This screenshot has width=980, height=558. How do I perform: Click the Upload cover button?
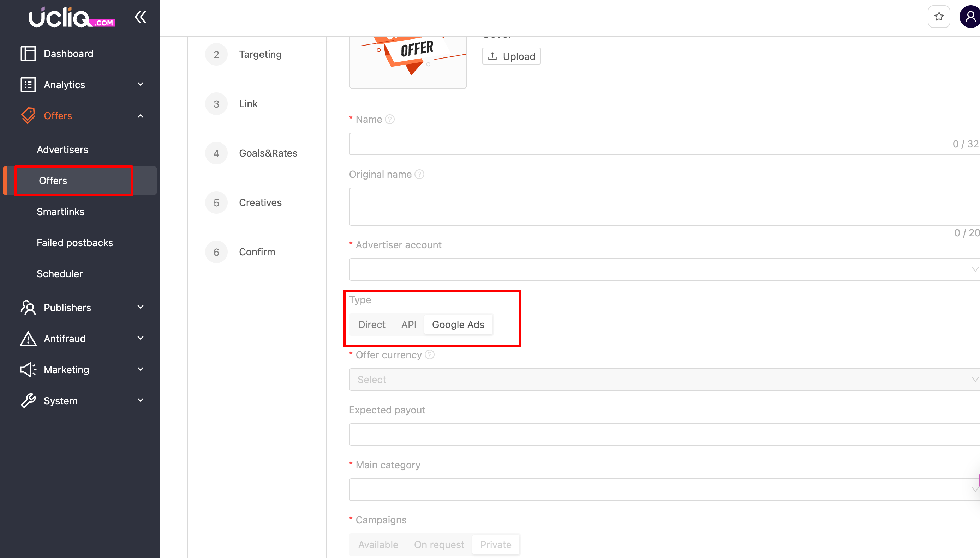(x=511, y=56)
